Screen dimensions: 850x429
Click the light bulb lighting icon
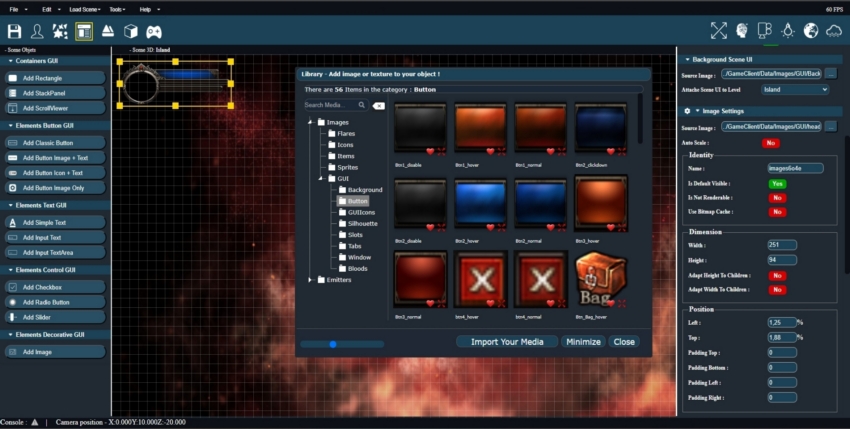[788, 31]
